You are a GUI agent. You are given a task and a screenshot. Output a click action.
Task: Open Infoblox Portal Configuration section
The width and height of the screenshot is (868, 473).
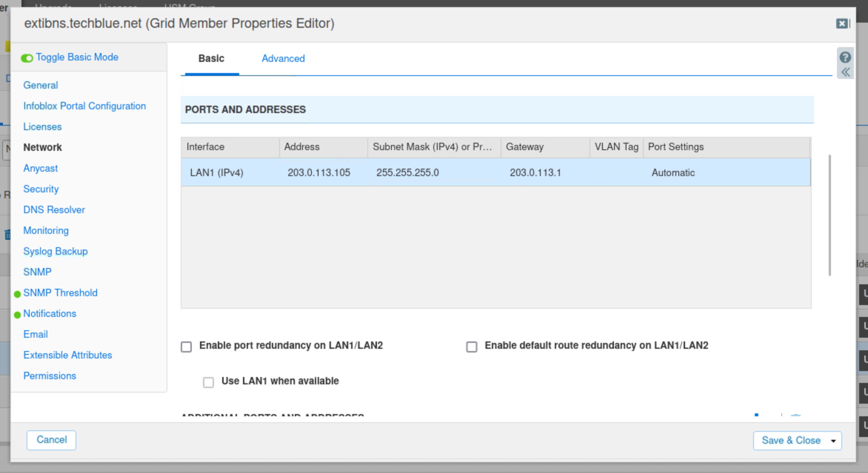[84, 106]
